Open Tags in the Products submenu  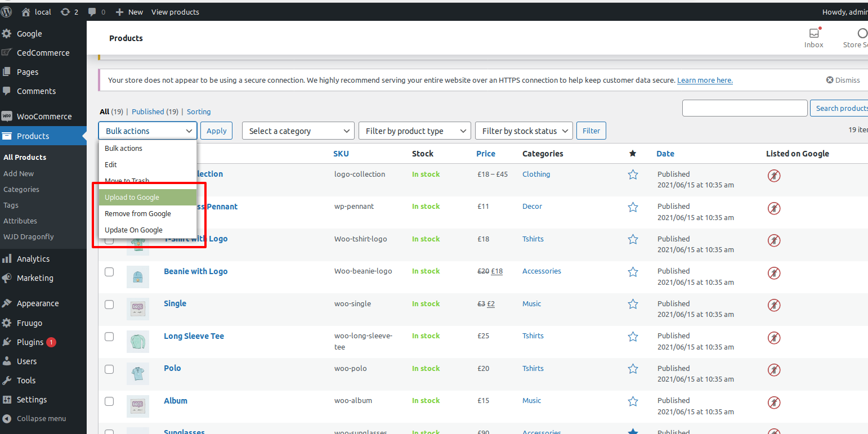click(x=11, y=205)
